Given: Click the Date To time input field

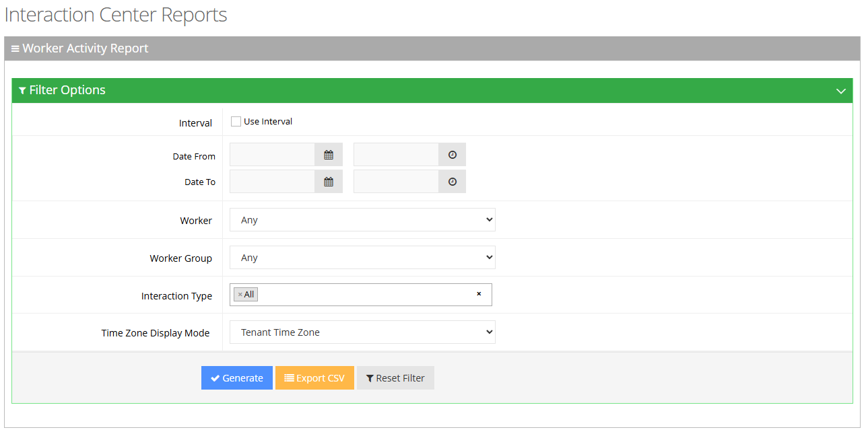Looking at the screenshot, I should (396, 182).
